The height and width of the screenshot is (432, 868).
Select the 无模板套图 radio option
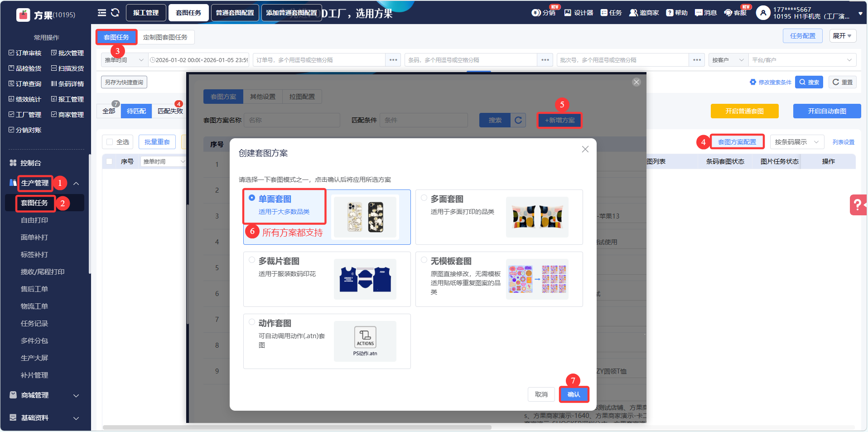point(424,260)
